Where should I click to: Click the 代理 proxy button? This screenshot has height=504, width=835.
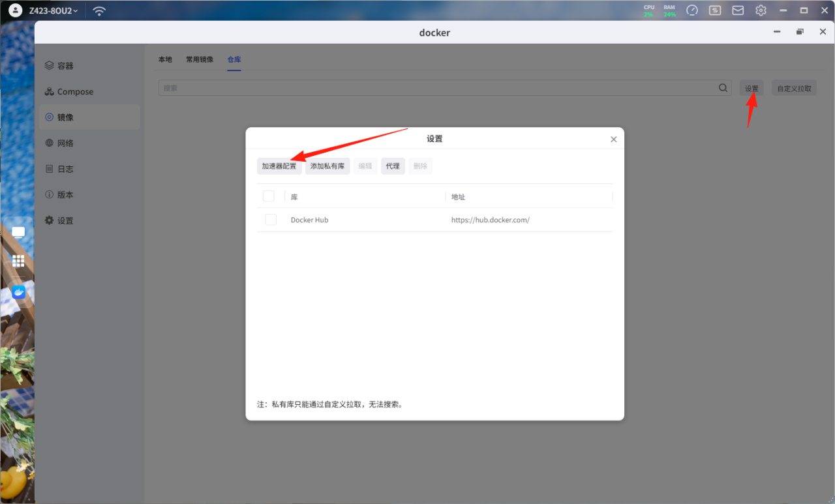tap(393, 166)
